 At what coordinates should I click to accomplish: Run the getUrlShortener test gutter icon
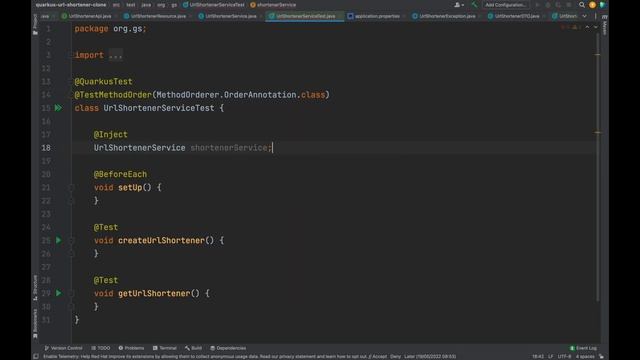click(x=58, y=293)
